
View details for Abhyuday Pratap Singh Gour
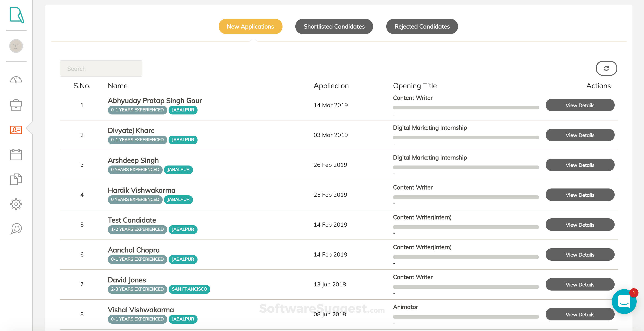(579, 105)
